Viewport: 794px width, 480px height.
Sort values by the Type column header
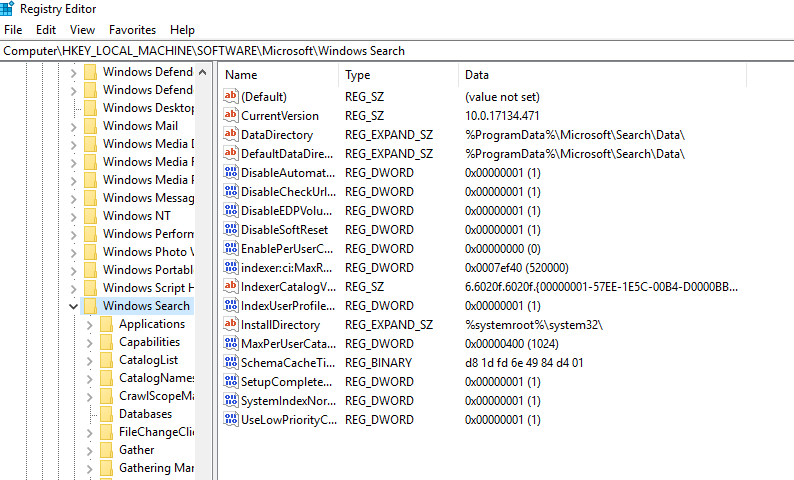399,75
